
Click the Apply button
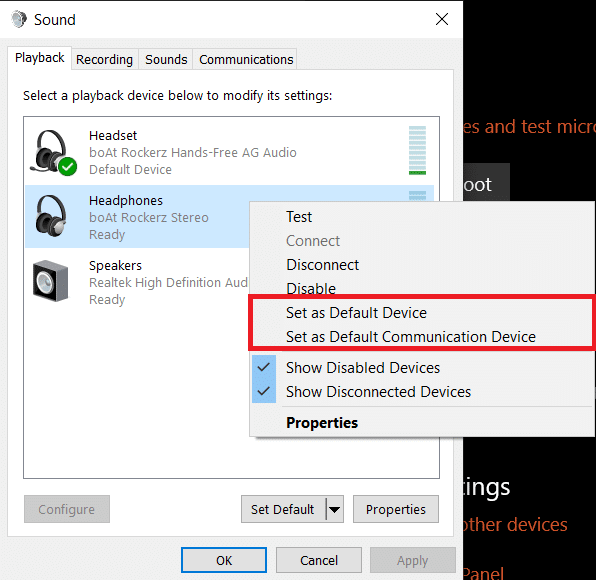tap(413, 560)
